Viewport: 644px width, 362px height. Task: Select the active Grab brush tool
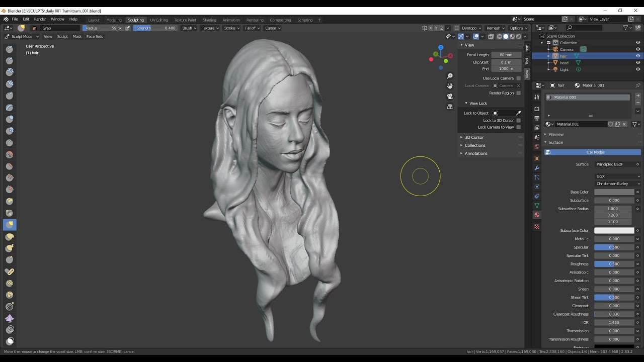click(10, 225)
